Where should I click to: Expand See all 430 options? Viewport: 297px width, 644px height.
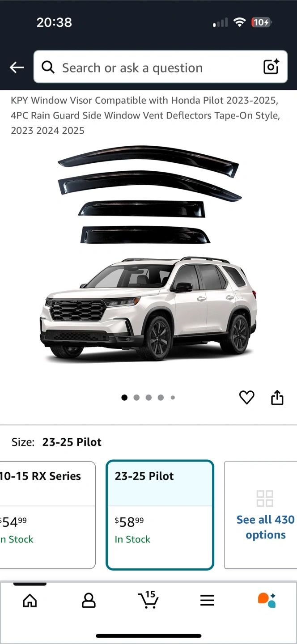pos(262,515)
